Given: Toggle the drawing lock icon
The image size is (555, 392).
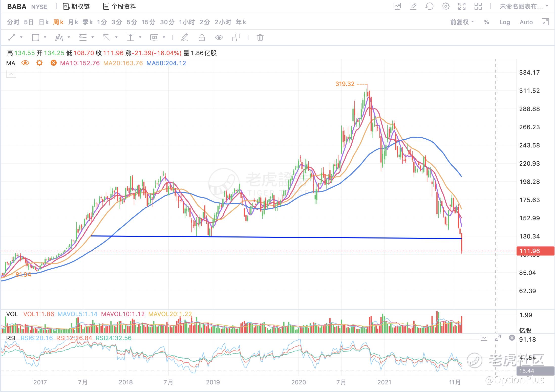Looking at the screenshot, I should [202, 37].
